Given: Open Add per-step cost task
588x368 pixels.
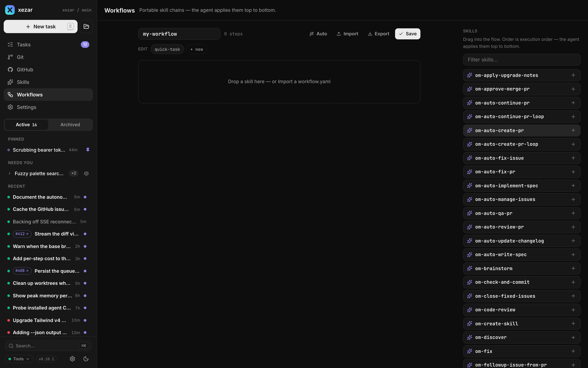Looking at the screenshot, I should (x=48, y=259).
